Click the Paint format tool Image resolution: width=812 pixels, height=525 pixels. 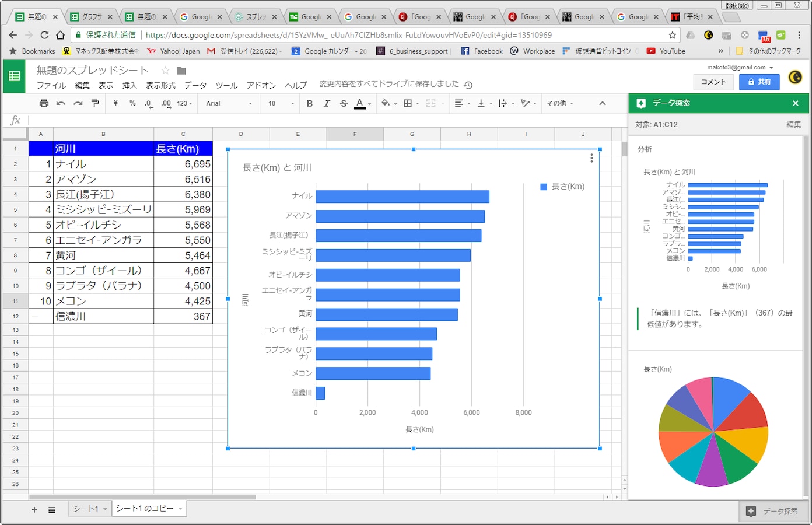95,103
